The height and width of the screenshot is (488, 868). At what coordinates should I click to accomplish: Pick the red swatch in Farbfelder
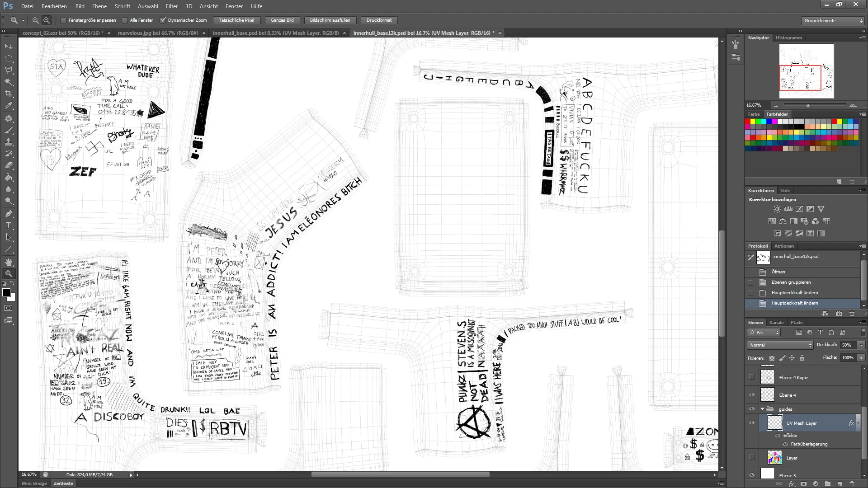pyautogui.click(x=747, y=122)
